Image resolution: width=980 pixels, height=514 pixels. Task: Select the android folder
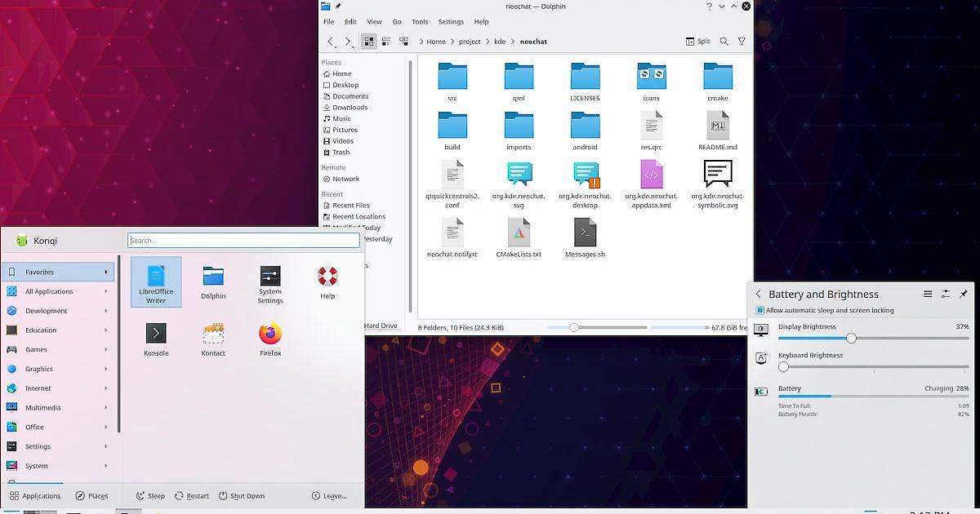pos(585,131)
